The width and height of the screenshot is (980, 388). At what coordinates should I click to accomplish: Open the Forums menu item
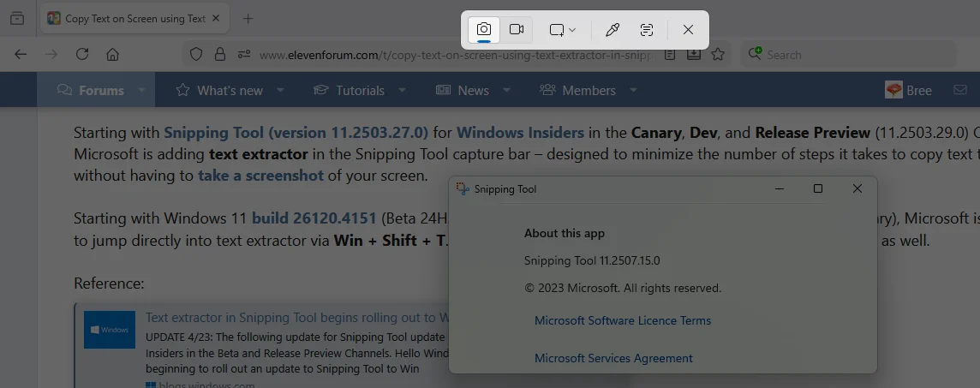(x=91, y=90)
